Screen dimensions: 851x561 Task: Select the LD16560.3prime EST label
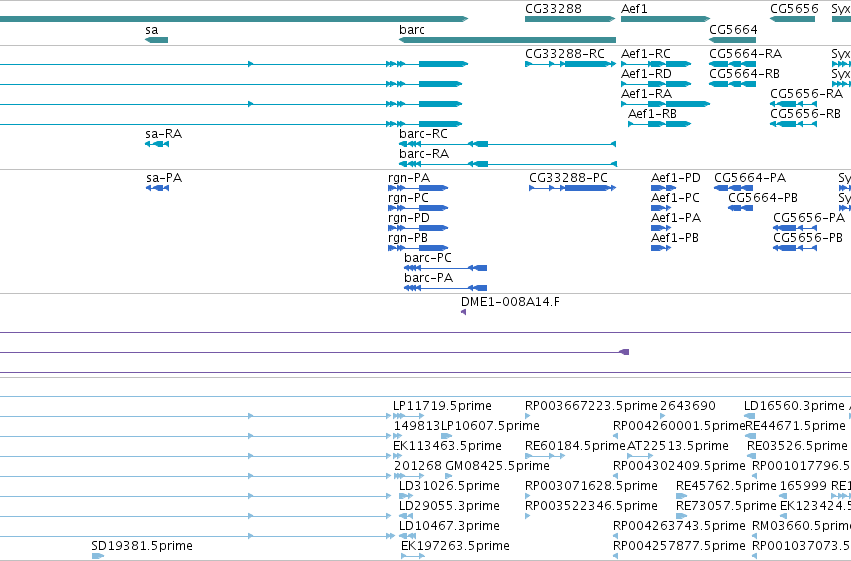(x=794, y=406)
